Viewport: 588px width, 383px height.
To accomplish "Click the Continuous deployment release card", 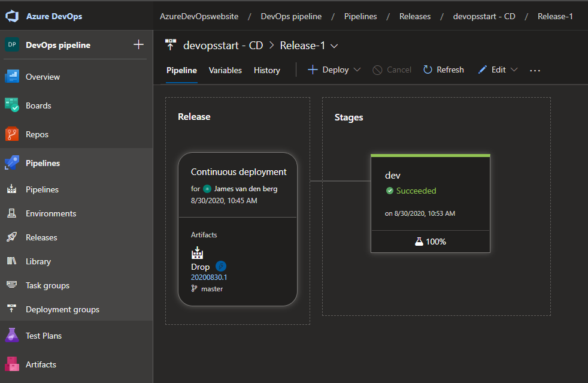I will 238,229.
